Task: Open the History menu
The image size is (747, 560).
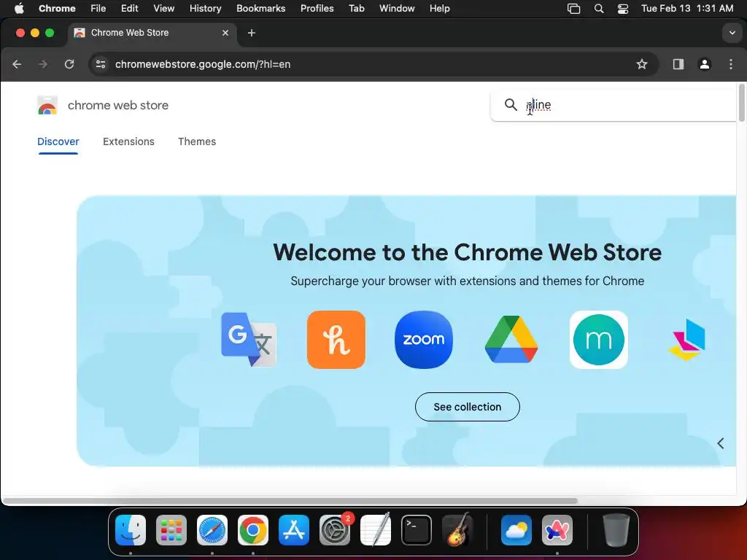Action: coord(205,9)
